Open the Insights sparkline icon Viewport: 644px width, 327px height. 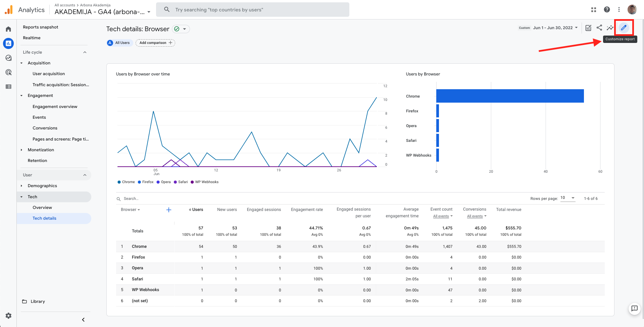pyautogui.click(x=610, y=28)
